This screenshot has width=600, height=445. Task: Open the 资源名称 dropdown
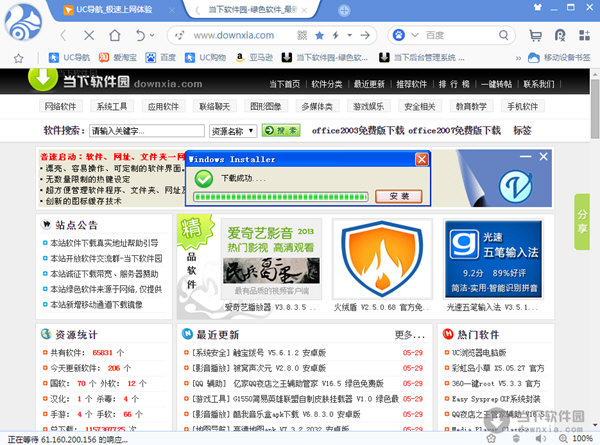233,131
